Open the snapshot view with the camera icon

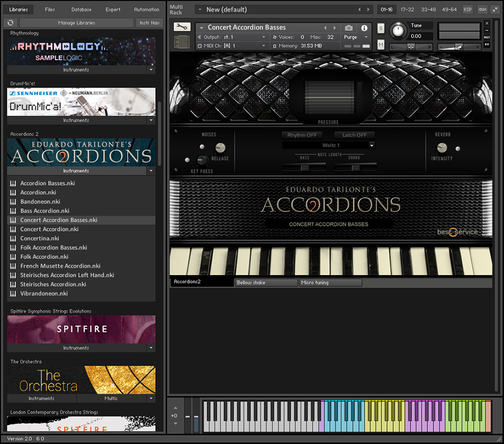click(349, 28)
